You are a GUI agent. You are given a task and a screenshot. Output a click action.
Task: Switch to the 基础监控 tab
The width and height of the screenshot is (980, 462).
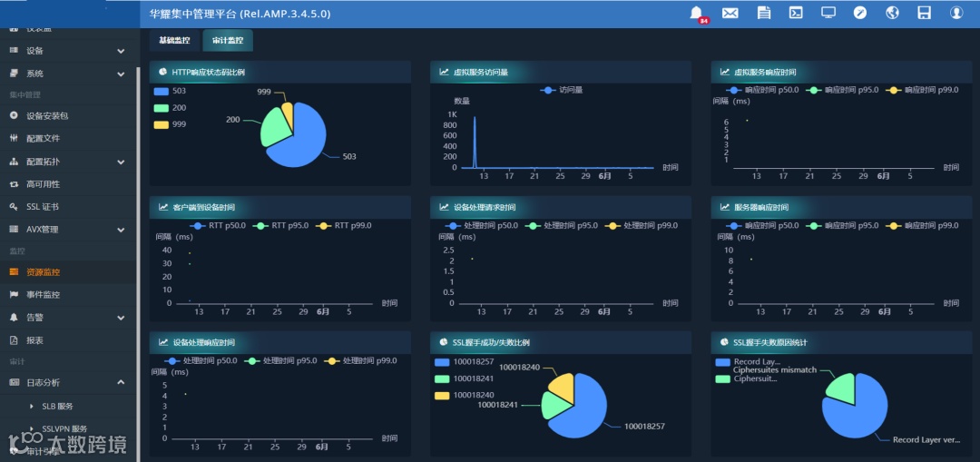coord(174,40)
